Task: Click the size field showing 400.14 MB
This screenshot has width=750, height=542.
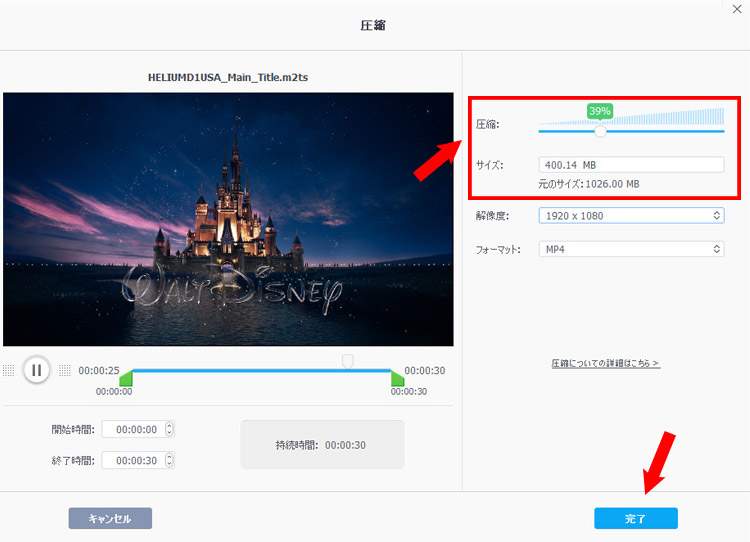Action: click(631, 165)
